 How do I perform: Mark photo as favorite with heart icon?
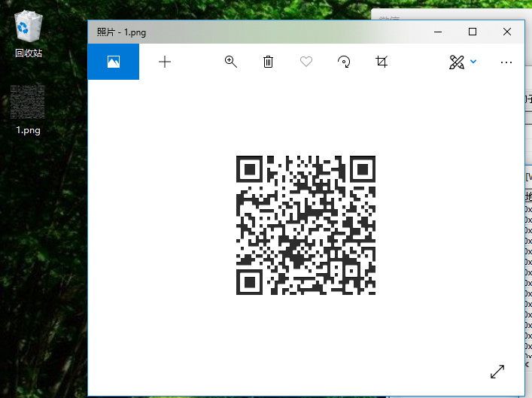pyautogui.click(x=306, y=62)
